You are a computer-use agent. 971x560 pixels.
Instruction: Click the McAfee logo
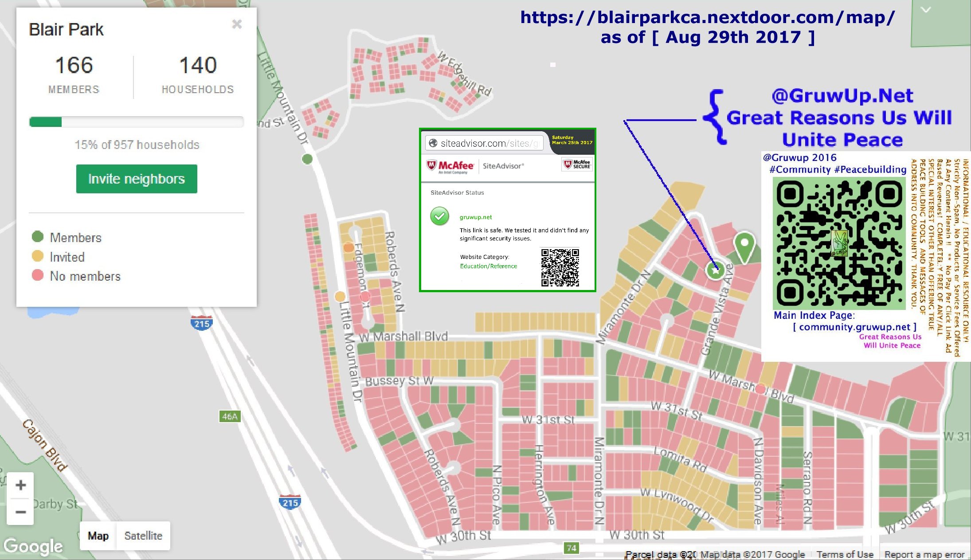pyautogui.click(x=450, y=166)
